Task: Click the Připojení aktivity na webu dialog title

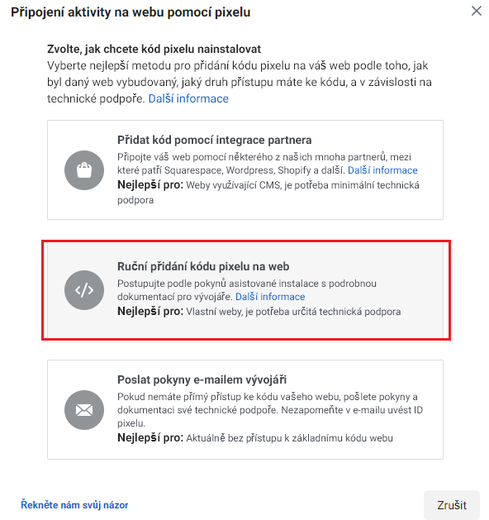Action: (x=130, y=12)
